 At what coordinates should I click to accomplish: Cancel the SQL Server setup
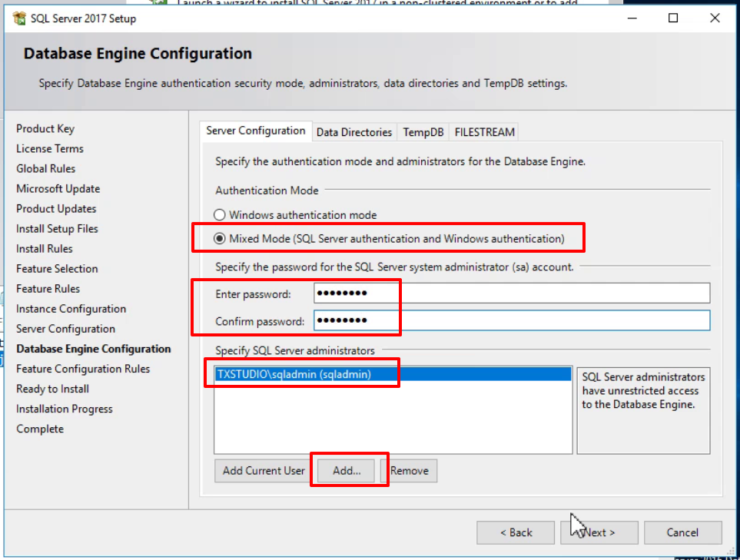pos(682,532)
